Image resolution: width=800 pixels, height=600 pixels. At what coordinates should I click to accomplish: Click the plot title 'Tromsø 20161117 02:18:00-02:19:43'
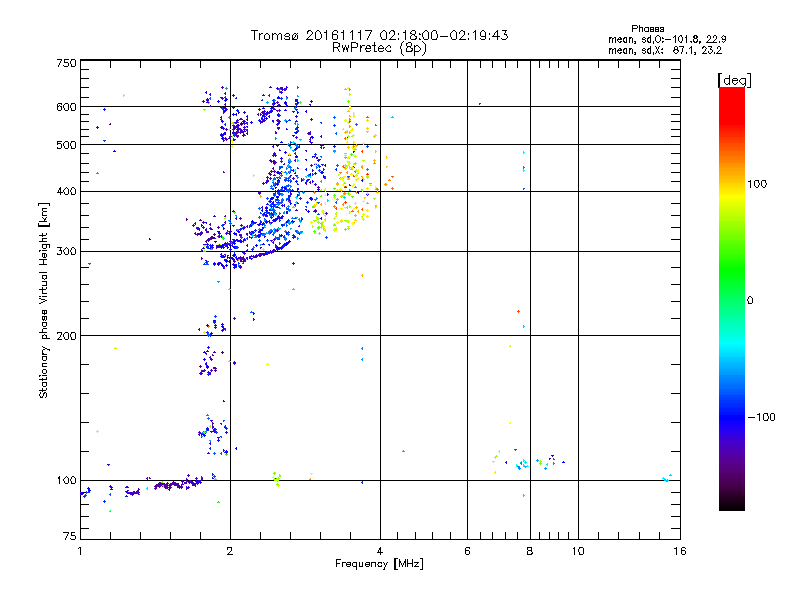click(379, 35)
